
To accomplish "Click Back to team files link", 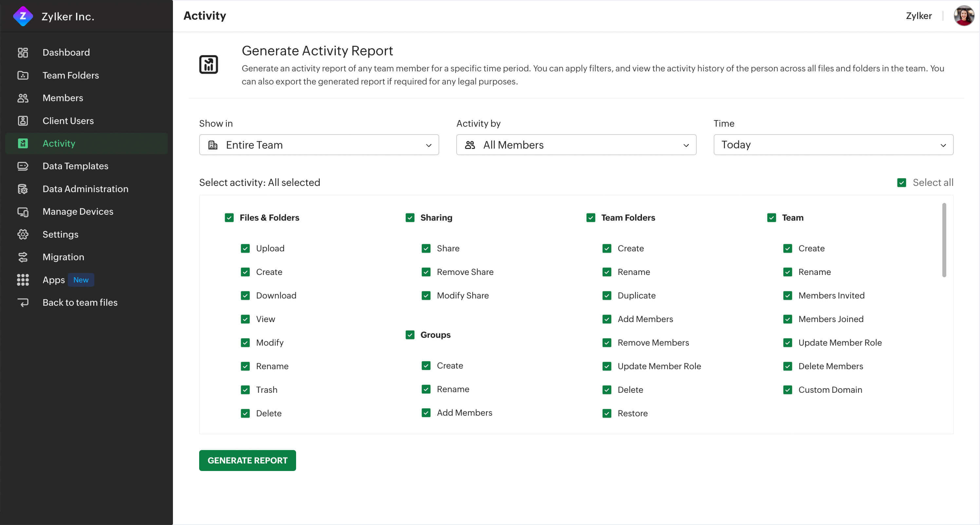I will tap(80, 302).
